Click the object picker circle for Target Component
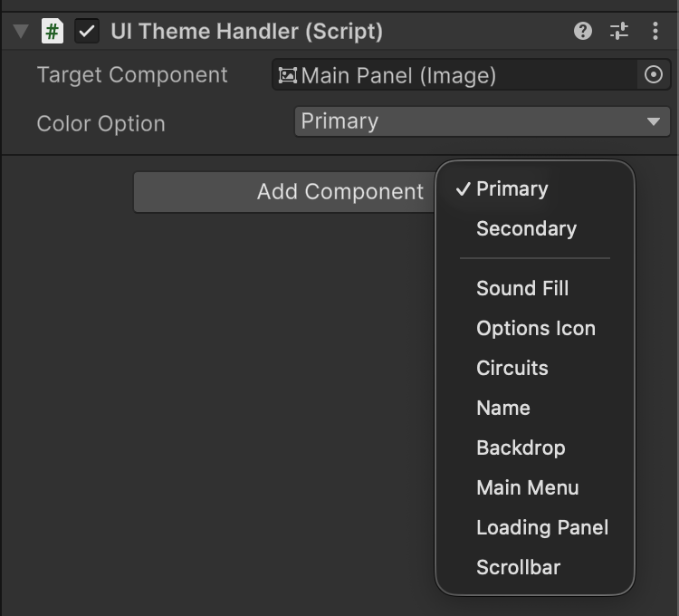 (654, 75)
